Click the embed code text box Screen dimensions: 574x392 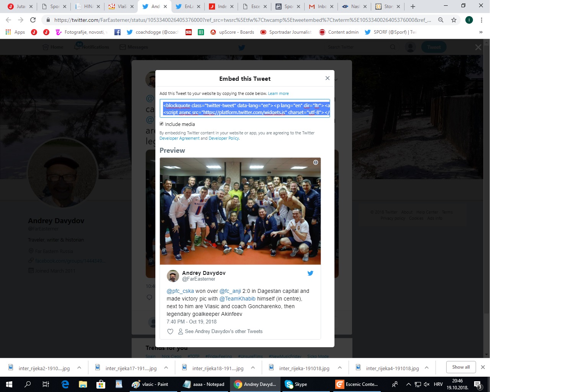pyautogui.click(x=245, y=108)
